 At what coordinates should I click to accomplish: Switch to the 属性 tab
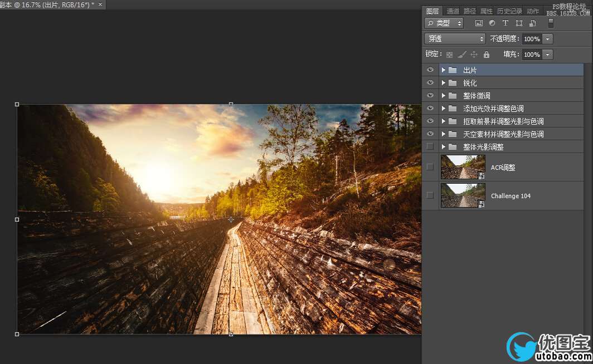point(487,11)
